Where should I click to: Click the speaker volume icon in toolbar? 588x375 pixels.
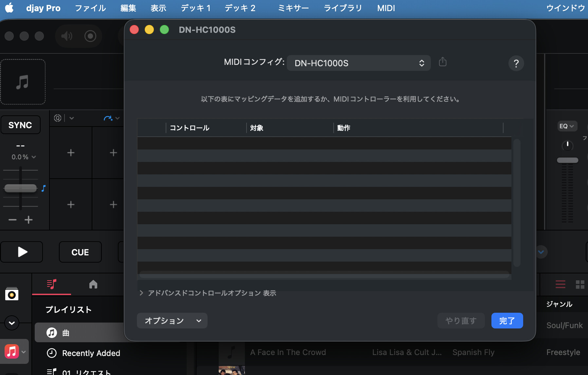click(67, 36)
